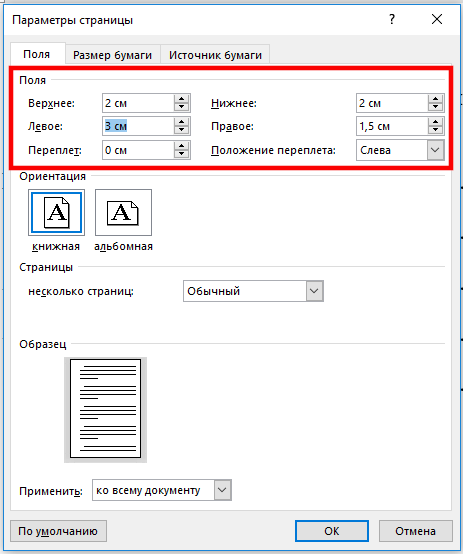
Task: Increase the Верхнее margin with up arrow
Action: (182, 99)
